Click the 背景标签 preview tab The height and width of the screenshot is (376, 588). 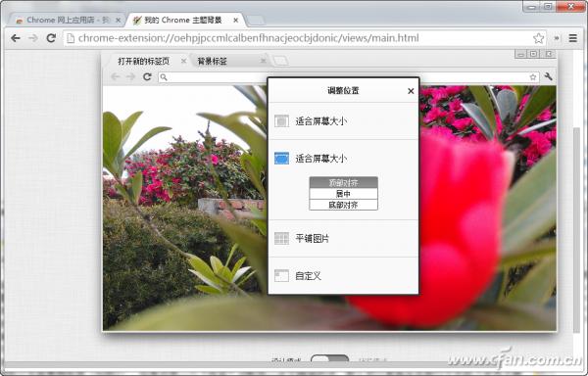click(228, 61)
